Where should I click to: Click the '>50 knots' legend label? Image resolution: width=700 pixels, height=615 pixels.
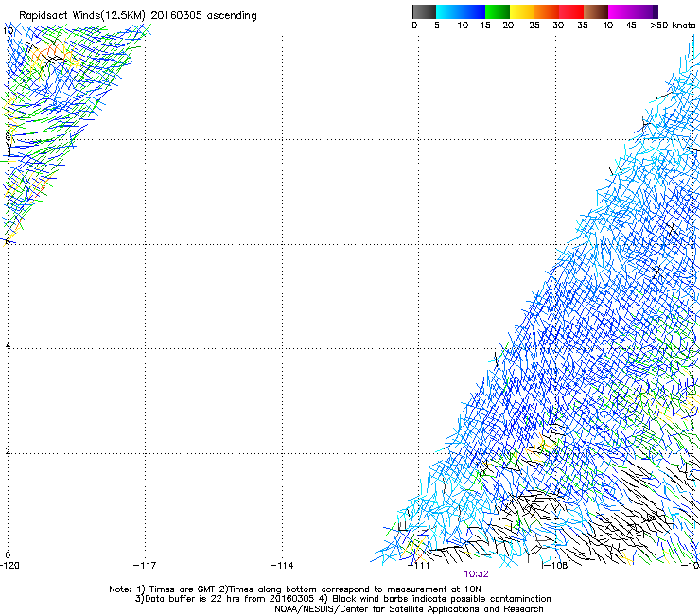[673, 26]
